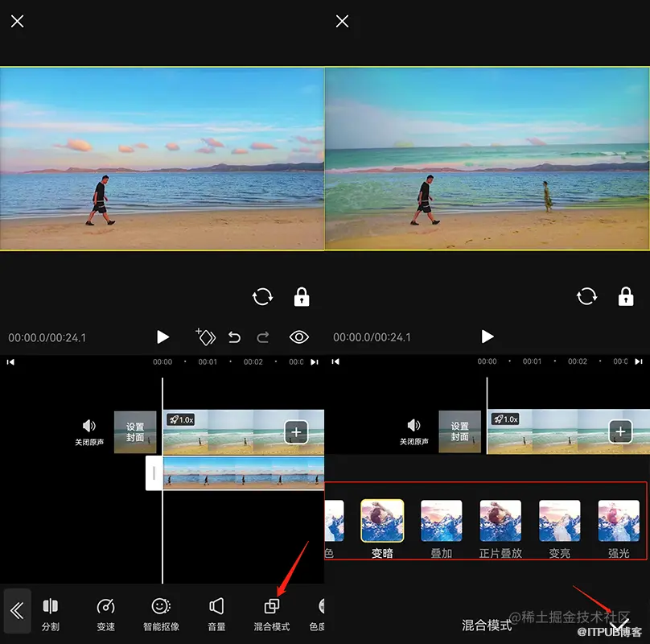The image size is (650, 644).
Task: Open the 混合模式 blend mode tool
Action: 272,615
